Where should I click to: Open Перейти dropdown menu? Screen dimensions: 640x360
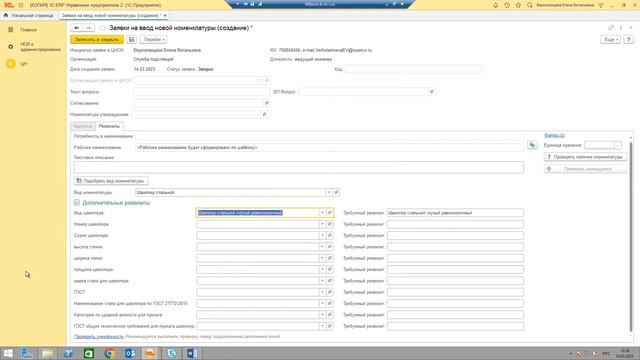(x=153, y=40)
